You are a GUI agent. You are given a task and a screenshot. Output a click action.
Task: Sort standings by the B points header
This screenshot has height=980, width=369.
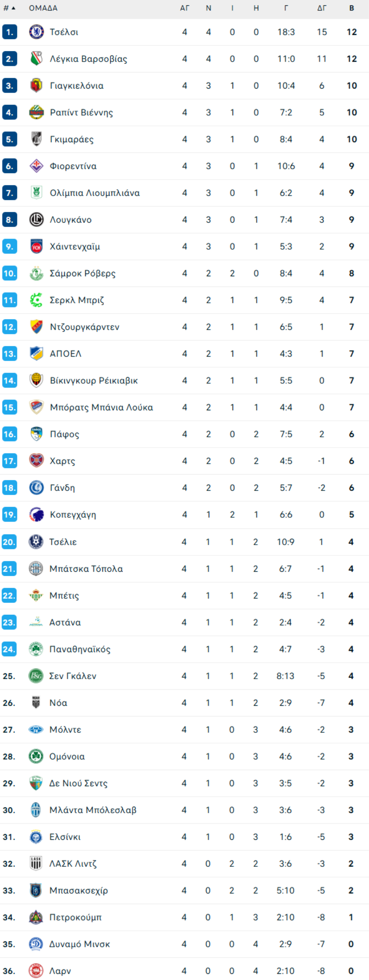(351, 8)
